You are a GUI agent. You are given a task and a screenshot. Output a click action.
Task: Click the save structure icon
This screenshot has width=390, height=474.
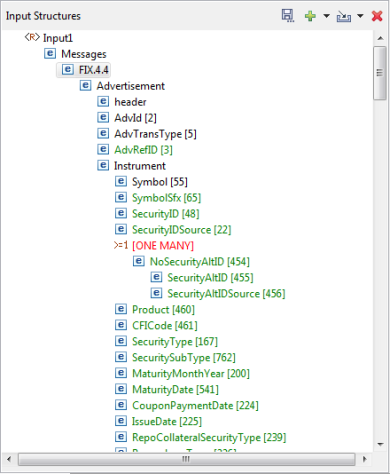(x=288, y=16)
